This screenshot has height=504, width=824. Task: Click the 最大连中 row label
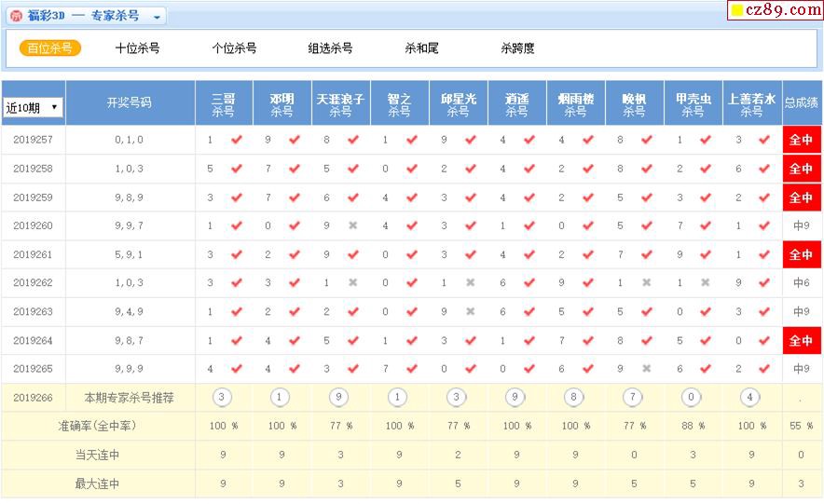pos(98,484)
